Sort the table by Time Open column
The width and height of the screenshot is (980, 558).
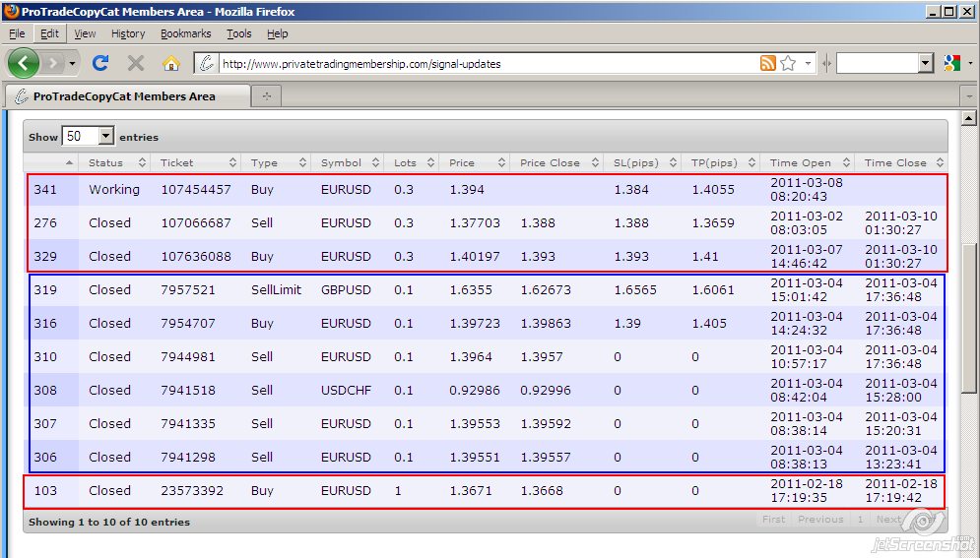point(808,163)
